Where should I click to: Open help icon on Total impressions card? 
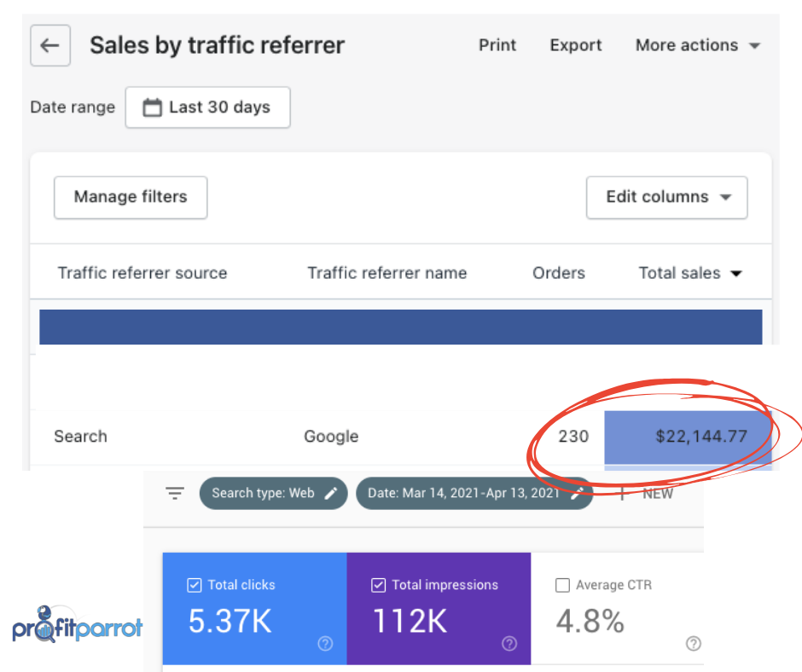pos(509,644)
